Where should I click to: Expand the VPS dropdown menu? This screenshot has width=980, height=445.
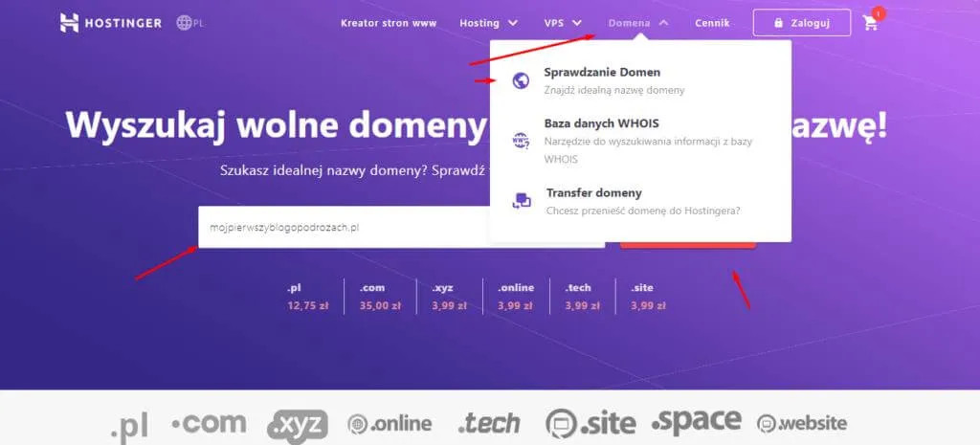[563, 23]
